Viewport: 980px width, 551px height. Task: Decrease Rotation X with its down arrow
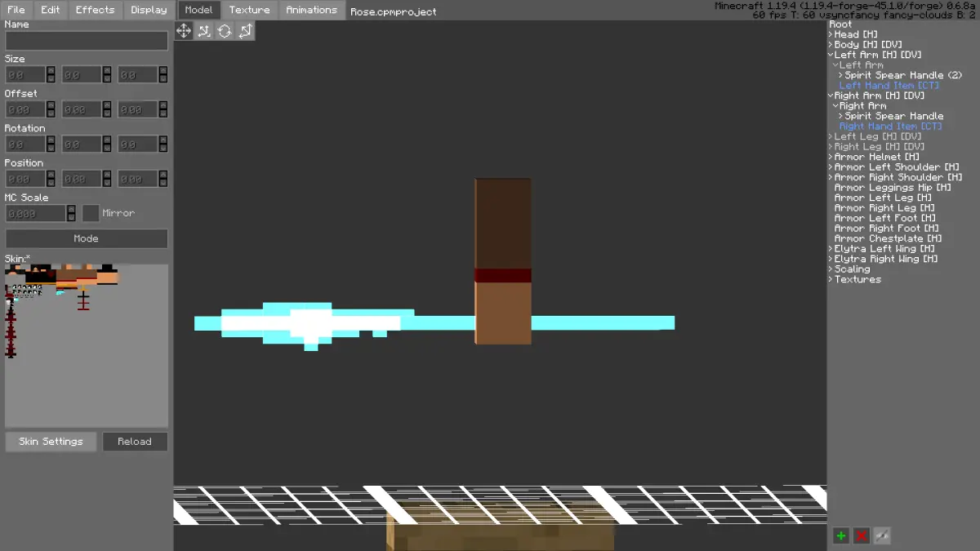(51, 148)
